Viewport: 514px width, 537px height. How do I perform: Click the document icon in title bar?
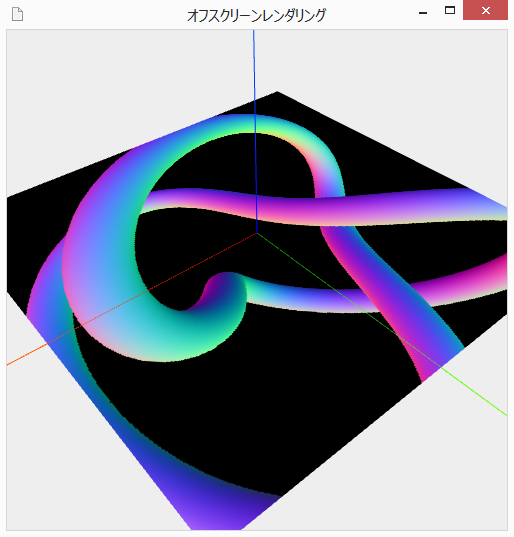pyautogui.click(x=17, y=14)
